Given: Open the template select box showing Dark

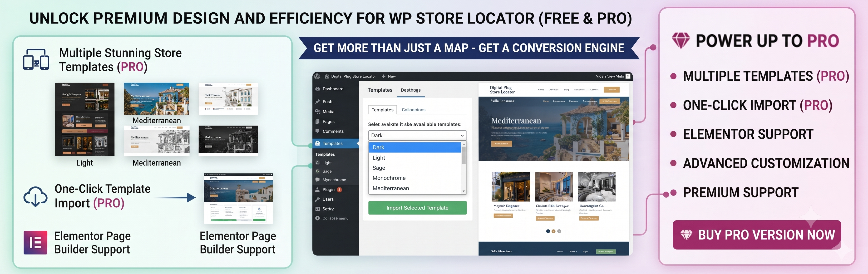Looking at the screenshot, I should (x=417, y=135).
